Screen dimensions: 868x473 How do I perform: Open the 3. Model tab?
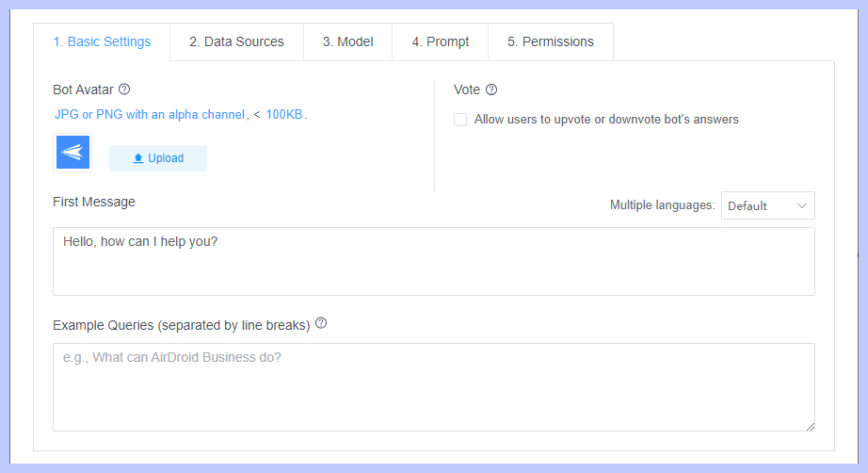pos(347,41)
